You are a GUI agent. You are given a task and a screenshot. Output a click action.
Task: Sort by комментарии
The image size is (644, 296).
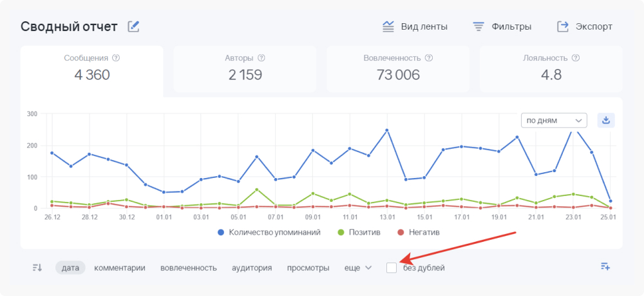(x=120, y=268)
